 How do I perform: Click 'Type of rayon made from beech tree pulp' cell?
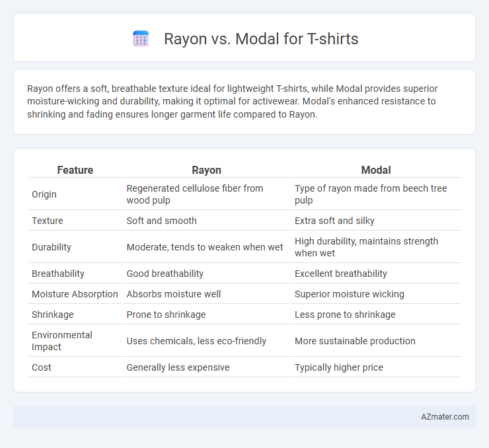click(x=376, y=194)
